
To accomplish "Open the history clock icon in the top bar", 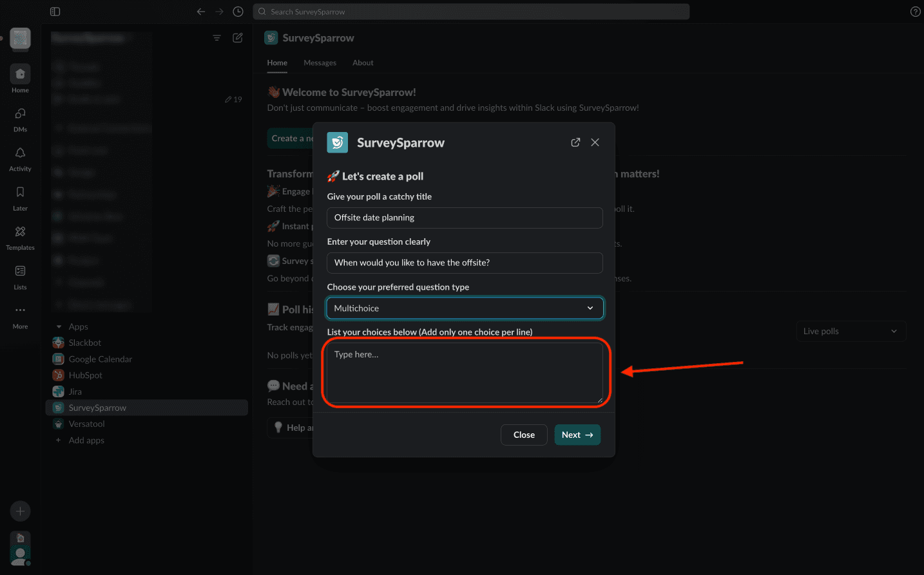I will 238,12.
